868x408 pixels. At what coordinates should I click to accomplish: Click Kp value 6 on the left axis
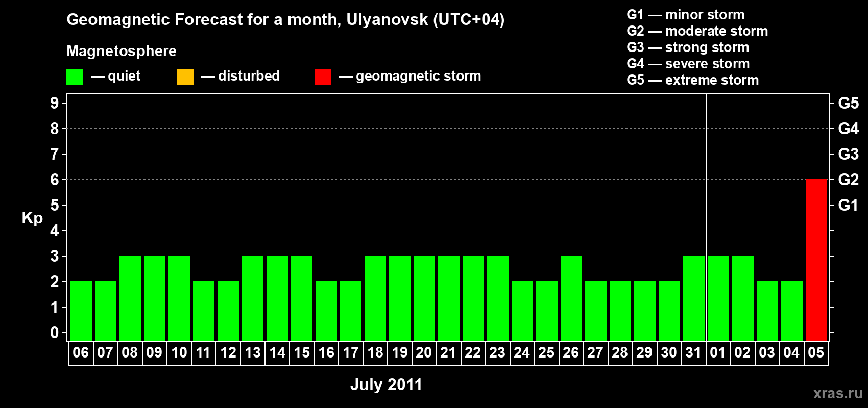[x=55, y=180]
